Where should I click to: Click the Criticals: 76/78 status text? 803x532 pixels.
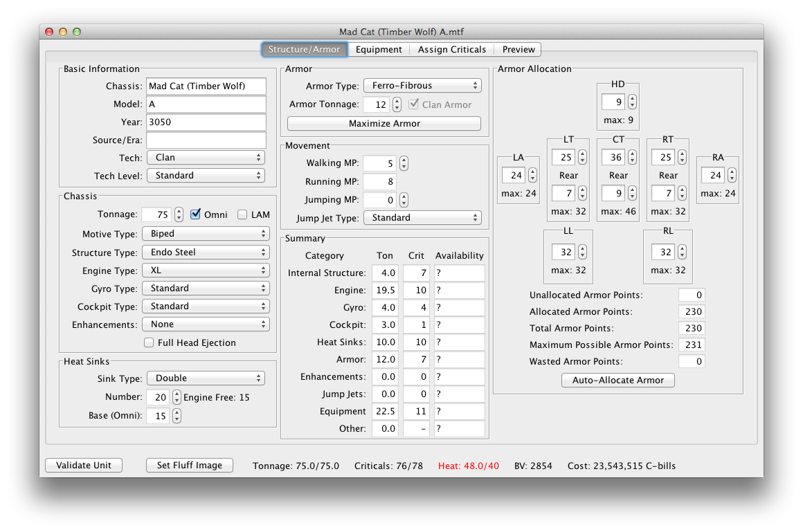point(389,466)
